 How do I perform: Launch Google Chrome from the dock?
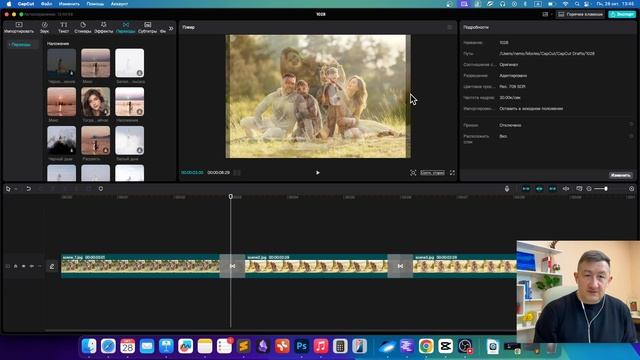tap(426, 346)
